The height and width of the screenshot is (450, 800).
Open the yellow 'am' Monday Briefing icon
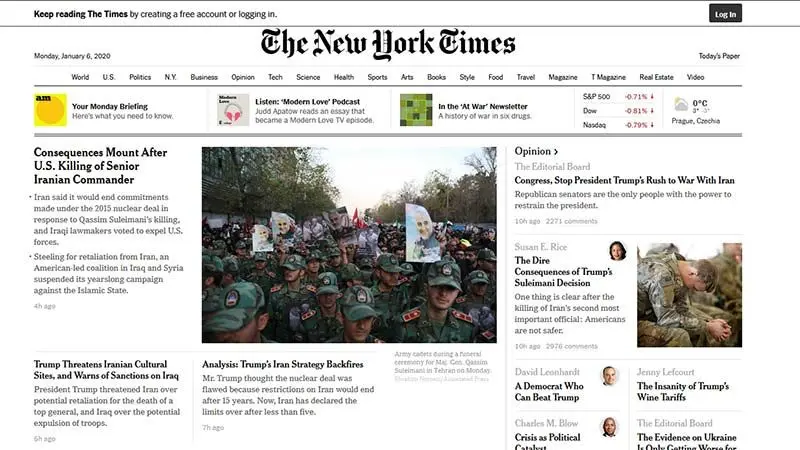(x=50, y=110)
